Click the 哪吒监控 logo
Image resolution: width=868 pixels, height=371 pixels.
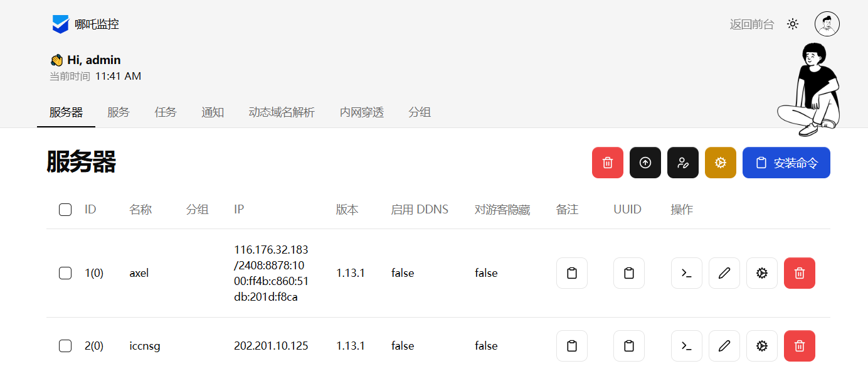[85, 24]
